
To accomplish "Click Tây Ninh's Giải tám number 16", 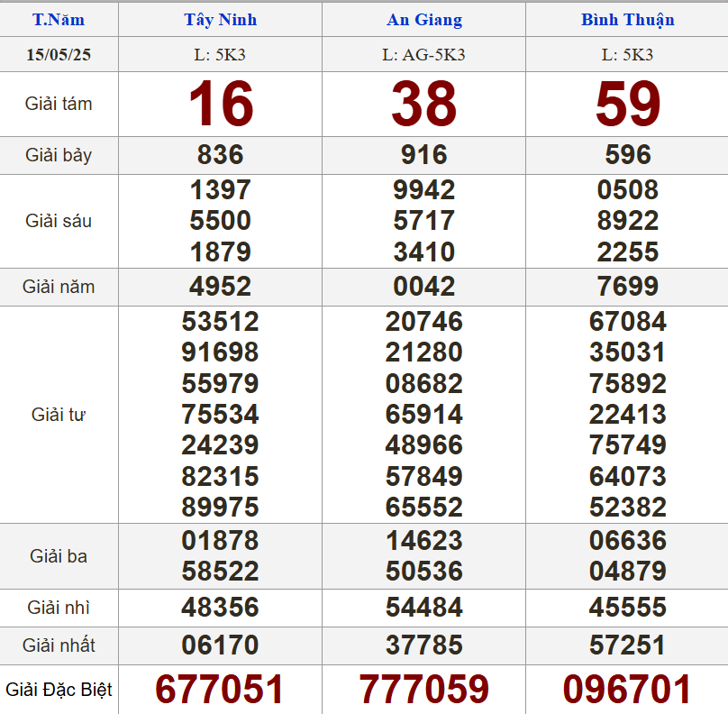I will 220,104.
